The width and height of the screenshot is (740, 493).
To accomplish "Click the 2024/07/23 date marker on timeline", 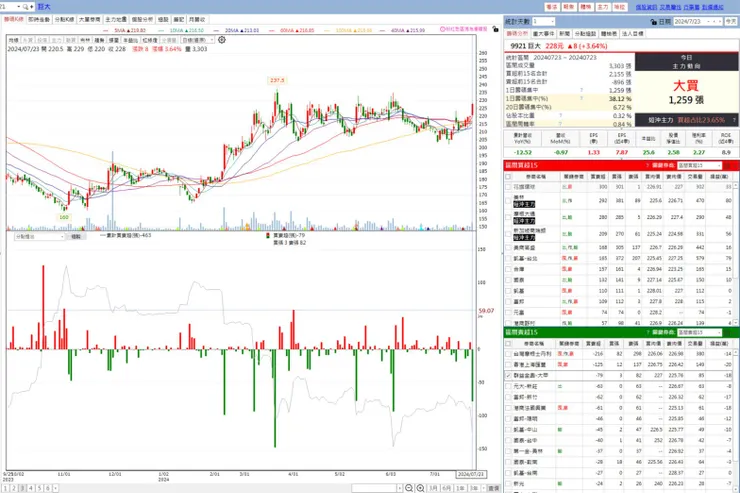I will coord(471,474).
